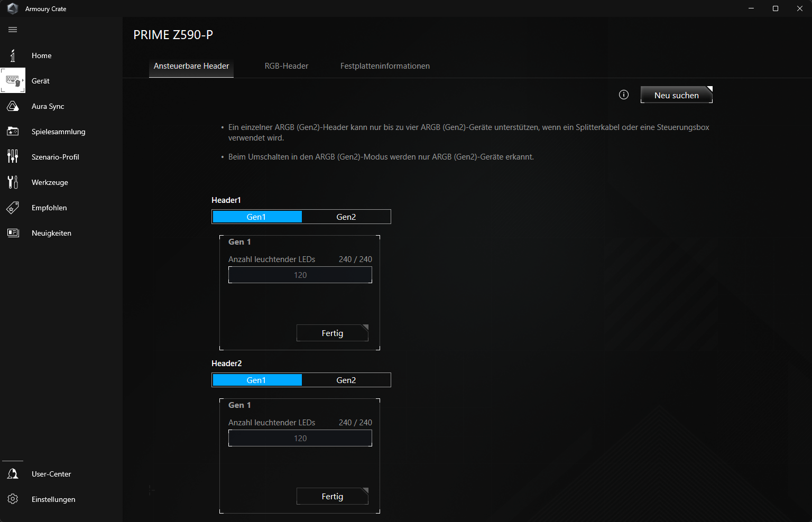Switch to RGB-Header tab
This screenshot has height=522, width=812.
point(287,66)
